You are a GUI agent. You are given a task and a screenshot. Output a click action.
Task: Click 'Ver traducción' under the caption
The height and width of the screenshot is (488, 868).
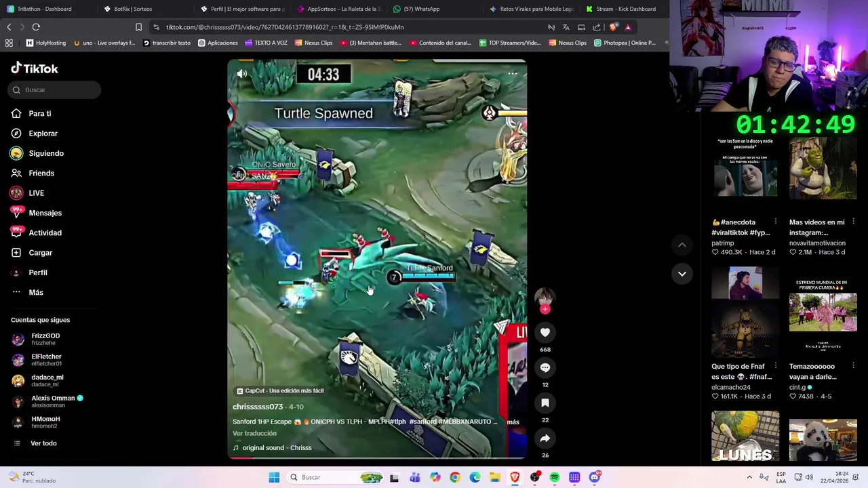click(254, 433)
